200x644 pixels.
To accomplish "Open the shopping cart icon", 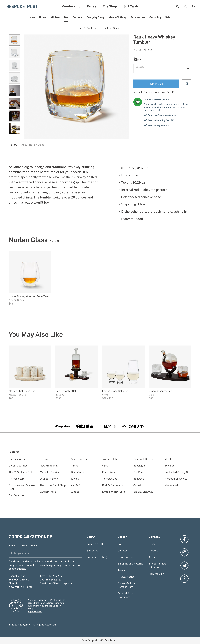I will click(x=193, y=7).
